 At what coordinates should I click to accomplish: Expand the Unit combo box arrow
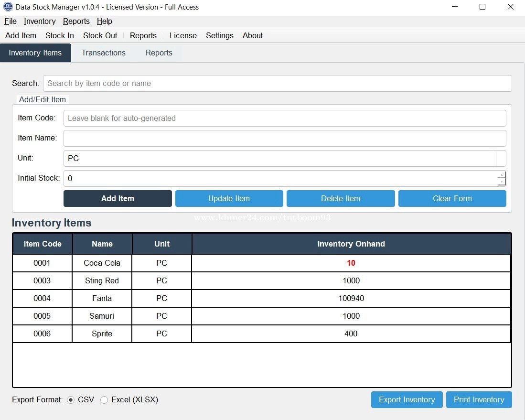pos(501,159)
